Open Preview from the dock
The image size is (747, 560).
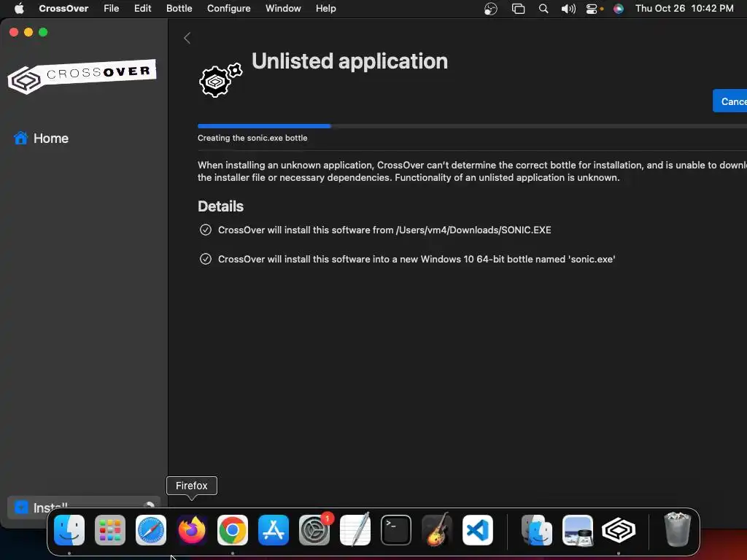(578, 530)
